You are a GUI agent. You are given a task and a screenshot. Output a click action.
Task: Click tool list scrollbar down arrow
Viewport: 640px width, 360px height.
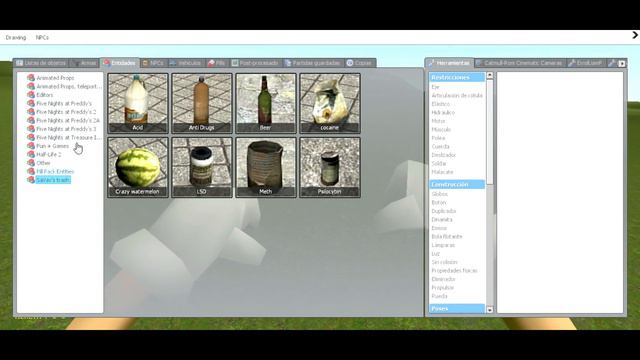click(490, 310)
